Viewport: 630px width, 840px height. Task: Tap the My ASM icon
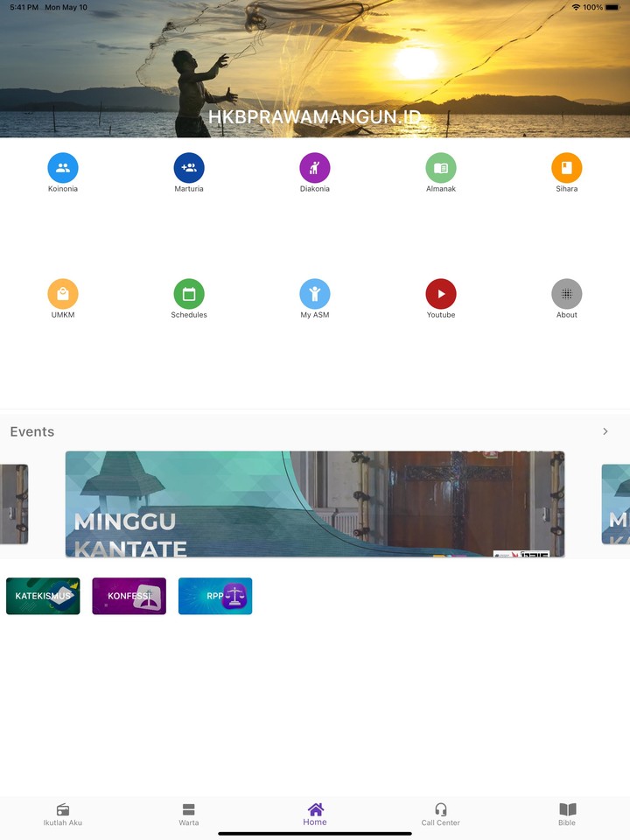(x=314, y=294)
